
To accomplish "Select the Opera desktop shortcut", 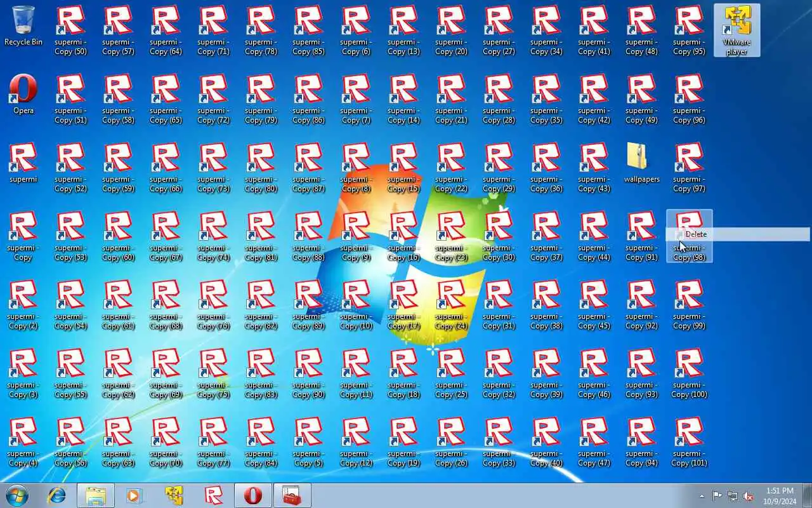I will 23,95.
